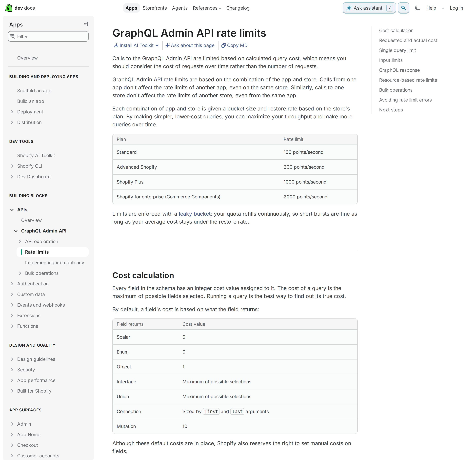The image size is (476, 463).
Task: Jump to Cost calculation section
Action: click(x=396, y=30)
